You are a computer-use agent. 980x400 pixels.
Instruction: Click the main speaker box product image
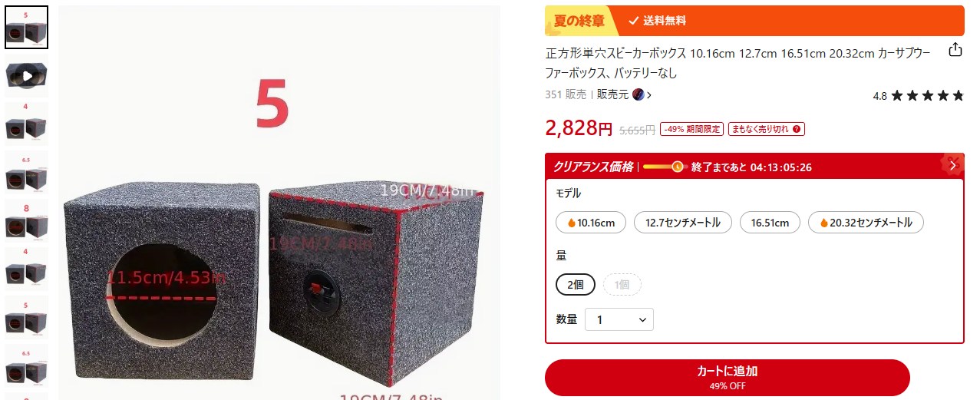(279, 203)
